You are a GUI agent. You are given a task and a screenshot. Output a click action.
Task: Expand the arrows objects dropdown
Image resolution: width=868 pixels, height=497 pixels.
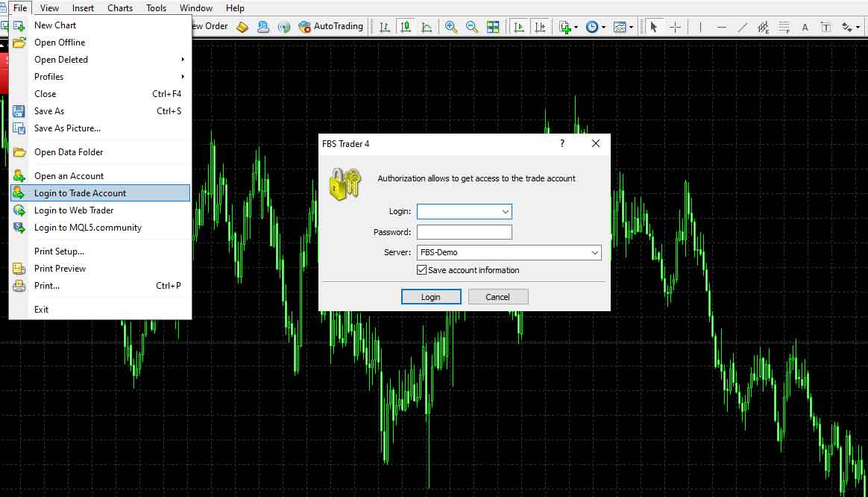point(858,27)
